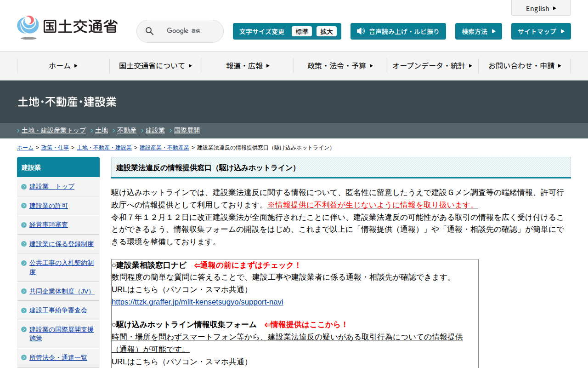Open the 建設業 sub navigation link

155,130
